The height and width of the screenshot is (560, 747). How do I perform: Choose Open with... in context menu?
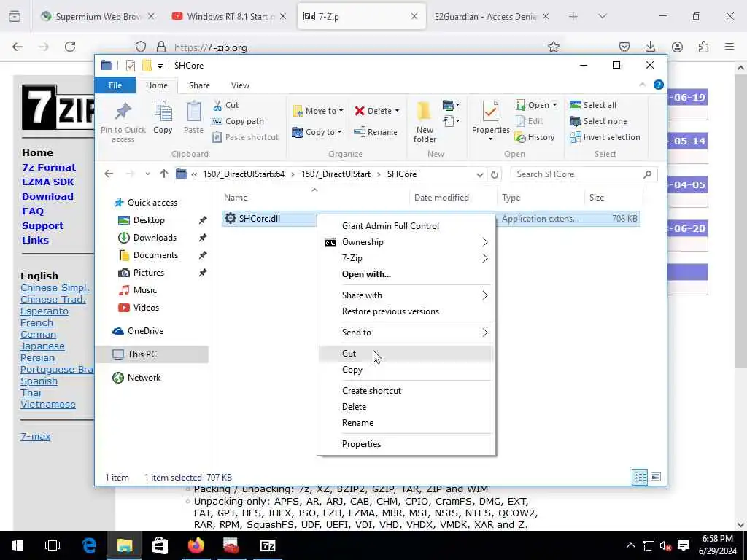tap(406, 274)
